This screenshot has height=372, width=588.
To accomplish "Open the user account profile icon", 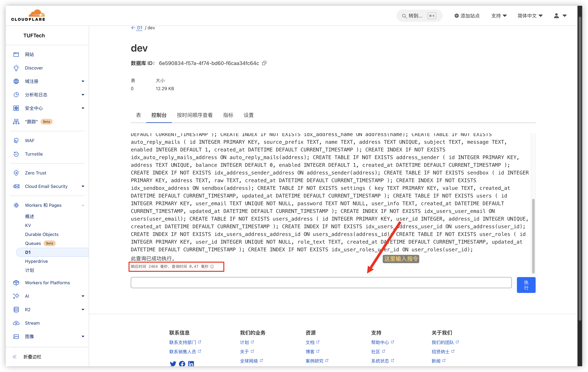I will coord(556,16).
